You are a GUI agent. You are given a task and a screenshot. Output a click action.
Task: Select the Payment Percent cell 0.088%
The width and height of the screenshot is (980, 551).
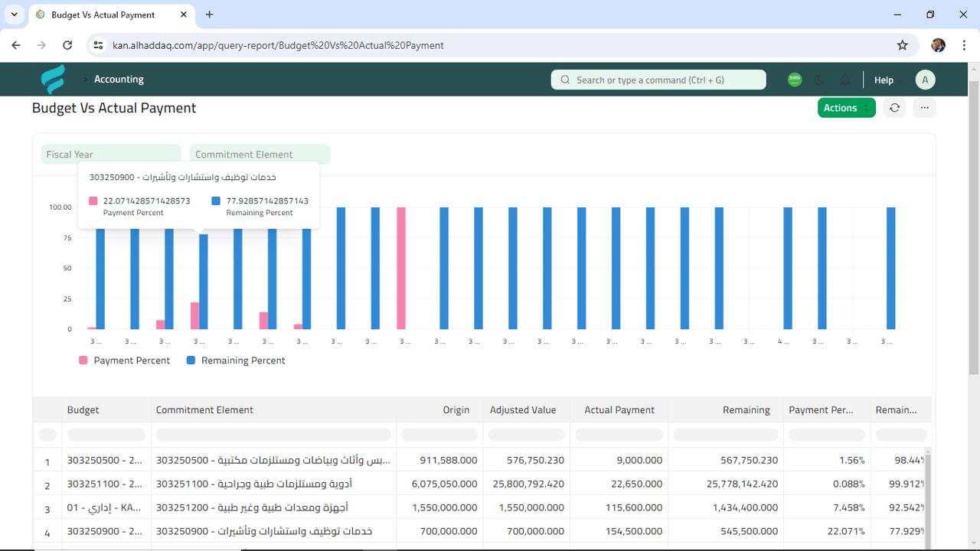point(827,484)
